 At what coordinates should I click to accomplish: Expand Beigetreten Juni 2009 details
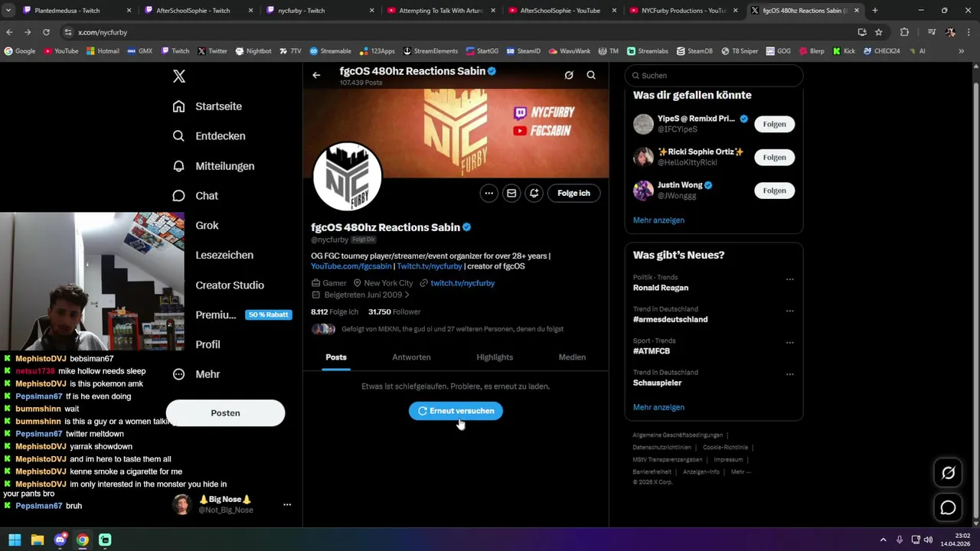366,295
